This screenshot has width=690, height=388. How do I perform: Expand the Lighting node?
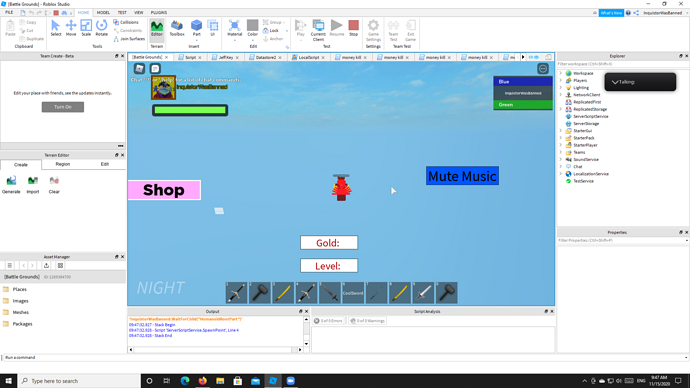coord(561,88)
